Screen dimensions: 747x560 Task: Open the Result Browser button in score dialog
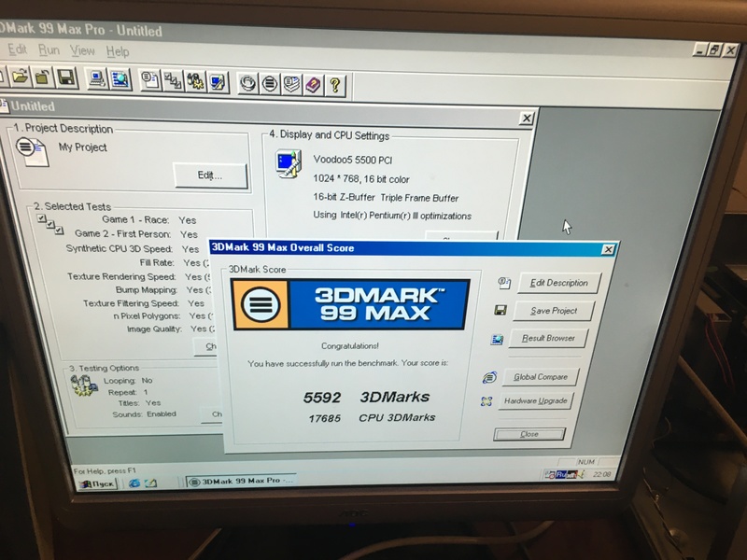(x=548, y=338)
